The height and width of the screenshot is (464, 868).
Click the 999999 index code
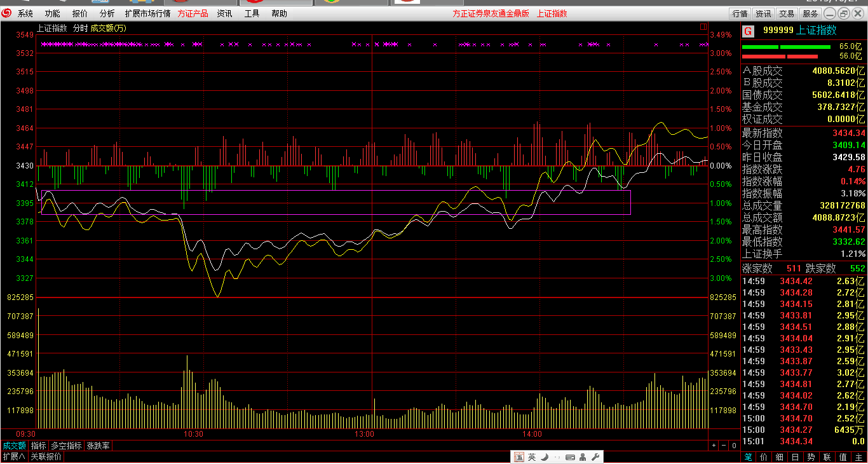click(x=778, y=31)
